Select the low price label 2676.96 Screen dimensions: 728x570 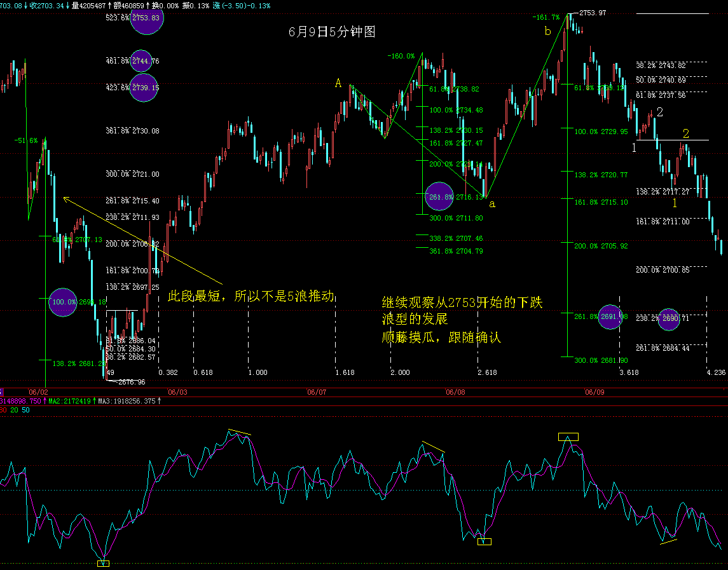coord(132,382)
